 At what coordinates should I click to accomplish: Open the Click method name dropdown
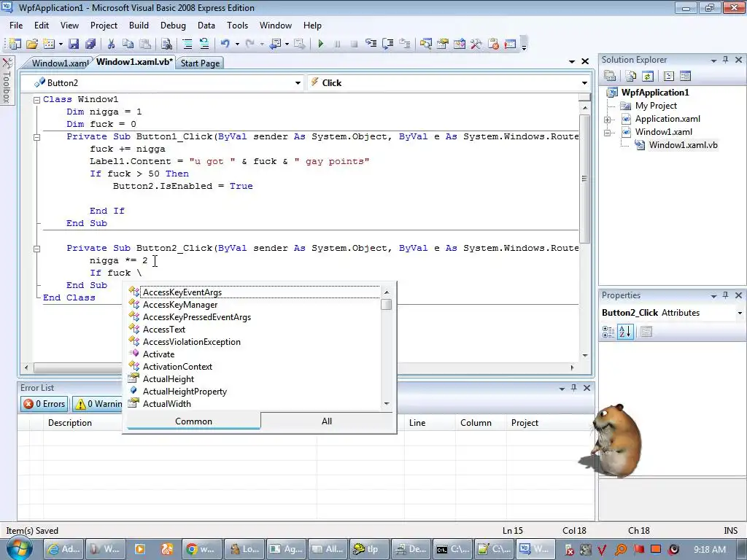(584, 83)
